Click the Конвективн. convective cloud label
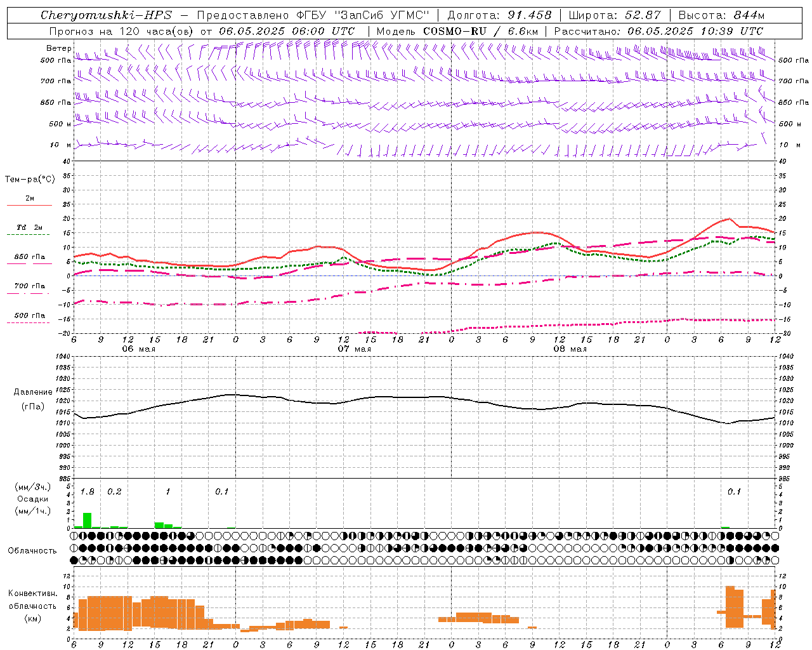Viewport: 812px width, 650px height. [x=32, y=594]
